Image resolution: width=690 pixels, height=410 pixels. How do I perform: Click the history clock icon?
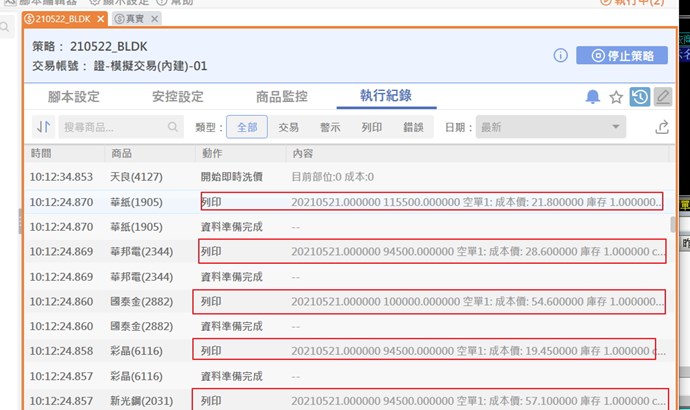[639, 97]
